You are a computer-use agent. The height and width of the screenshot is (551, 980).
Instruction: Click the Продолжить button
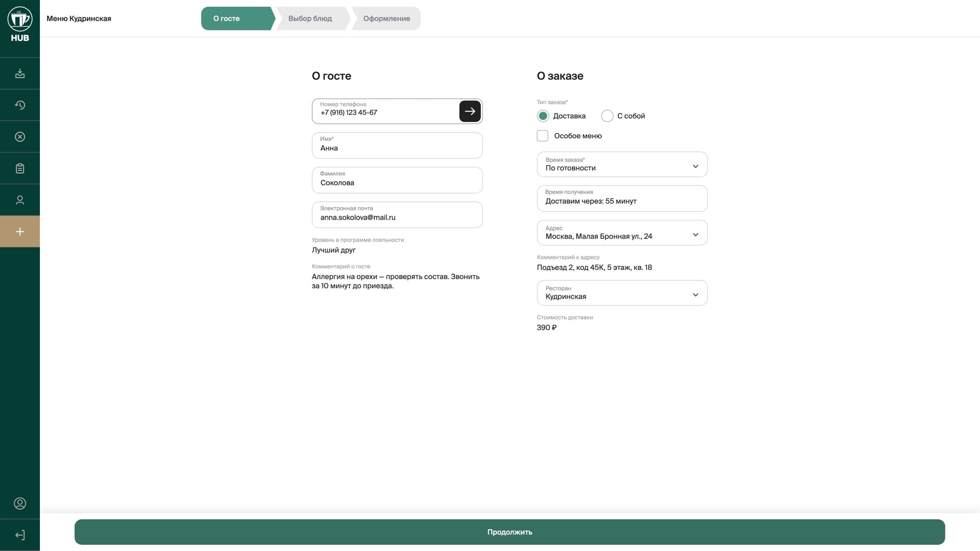coord(510,532)
